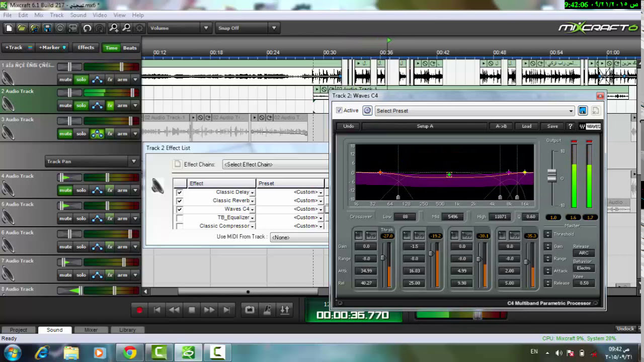Click the record button in transport

click(139, 310)
